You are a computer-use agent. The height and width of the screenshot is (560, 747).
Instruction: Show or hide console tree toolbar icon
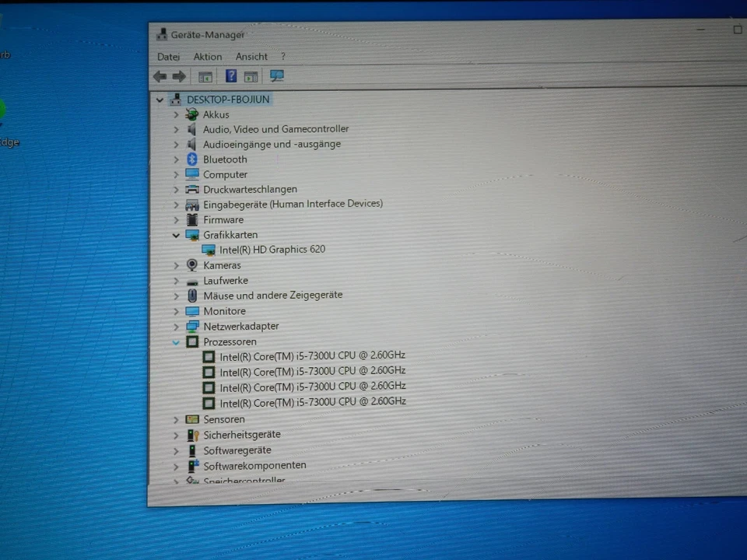tap(205, 77)
